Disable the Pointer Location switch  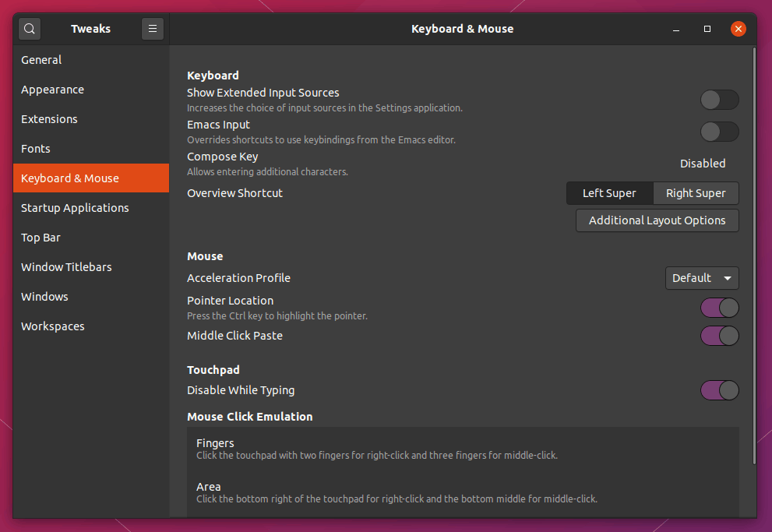point(719,308)
